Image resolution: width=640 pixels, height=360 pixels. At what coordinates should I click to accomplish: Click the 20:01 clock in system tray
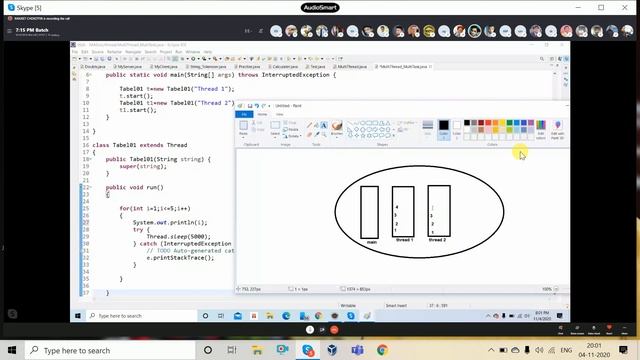click(594, 345)
